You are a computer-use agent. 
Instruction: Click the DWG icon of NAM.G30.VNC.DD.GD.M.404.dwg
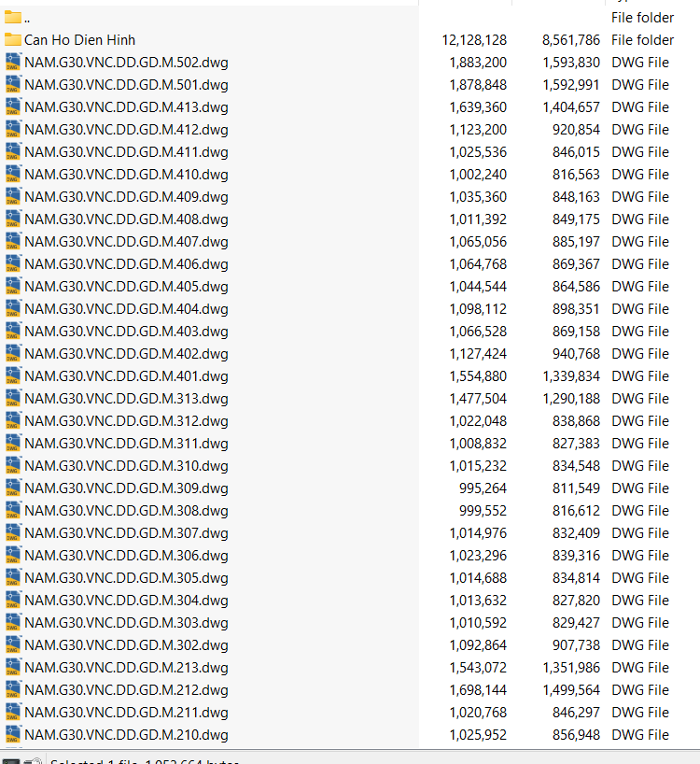pyautogui.click(x=13, y=309)
